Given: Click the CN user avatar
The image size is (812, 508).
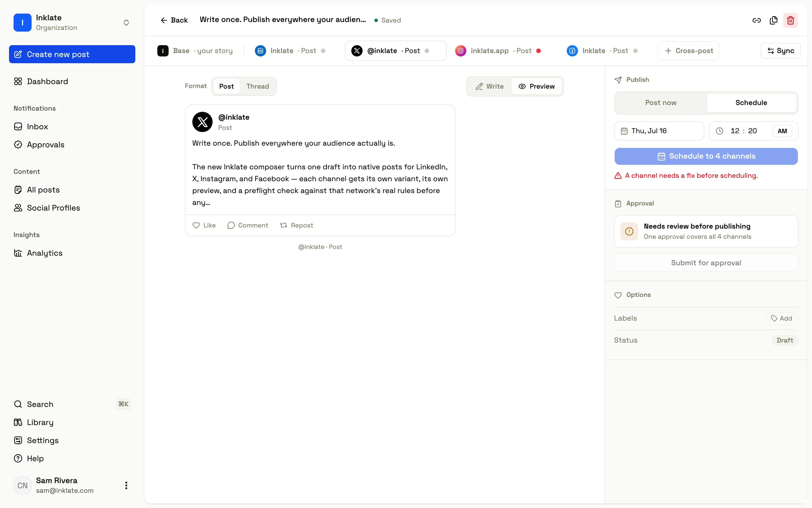Looking at the screenshot, I should tap(23, 485).
